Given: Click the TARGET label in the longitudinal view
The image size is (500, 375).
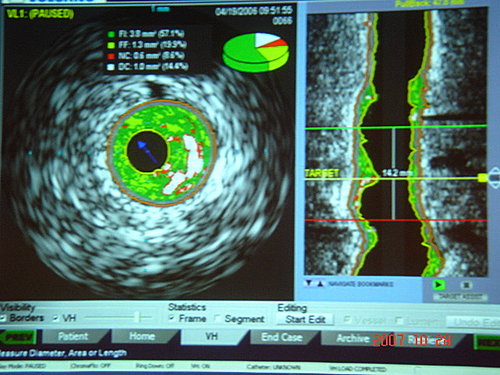Looking at the screenshot, I should 322,173.
